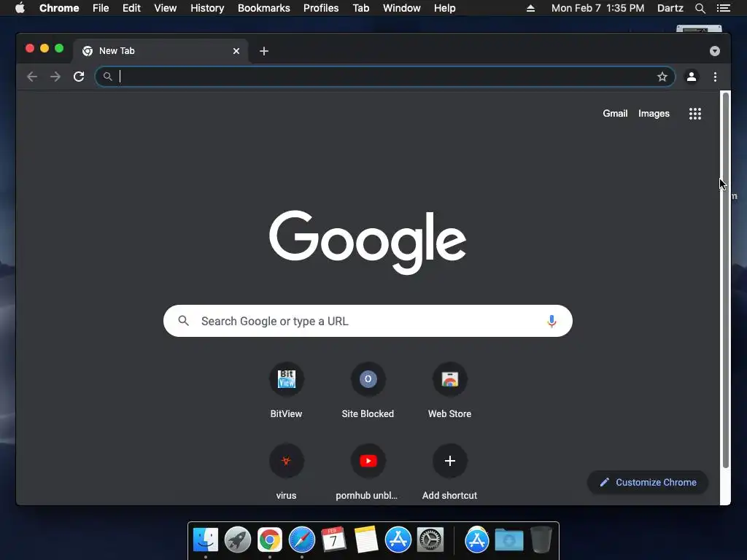Click the Search Google or type a URL box

pyautogui.click(x=368, y=321)
